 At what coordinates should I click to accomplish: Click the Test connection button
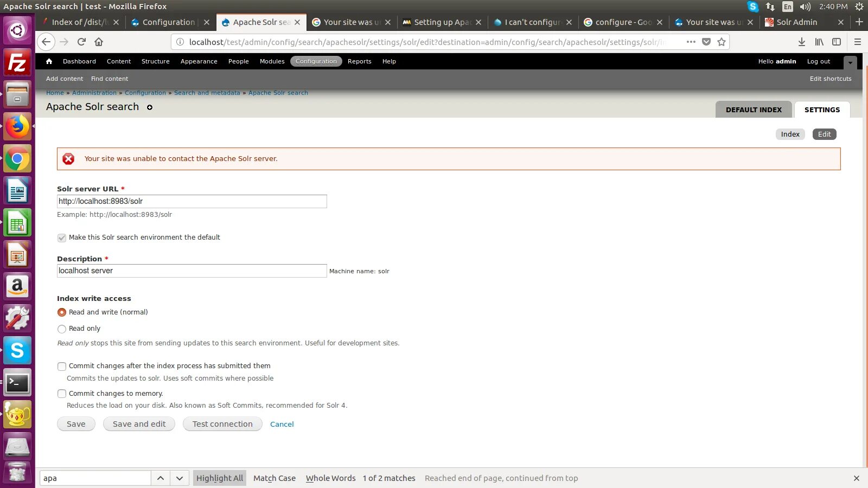pos(222,424)
